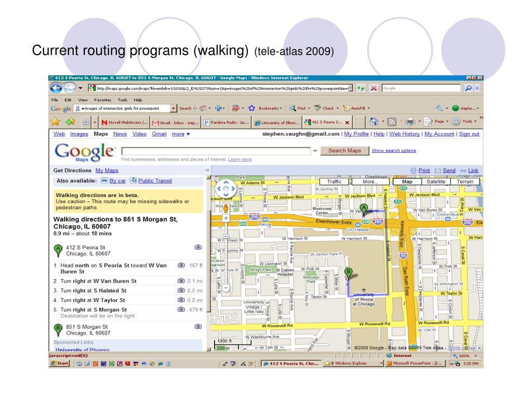Collapse the directions panel with the double chevron
This screenshot has width=532, height=399.
[x=207, y=170]
